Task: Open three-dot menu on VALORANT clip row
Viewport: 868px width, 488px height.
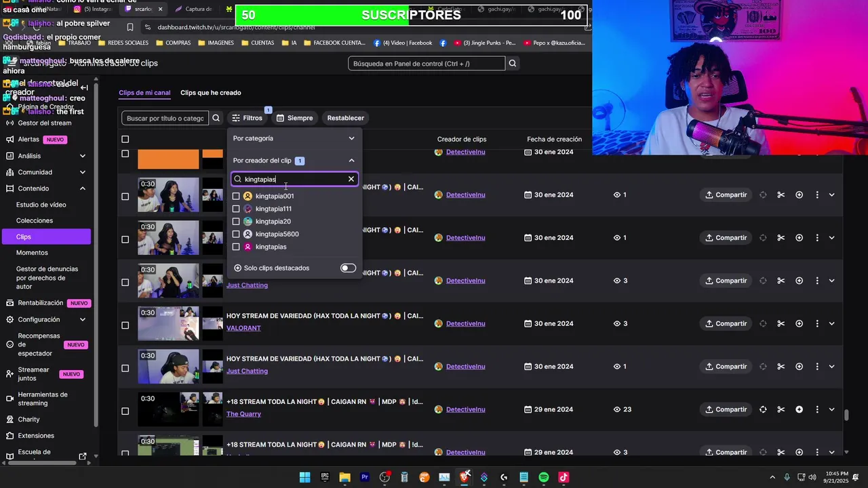Action: (816, 323)
